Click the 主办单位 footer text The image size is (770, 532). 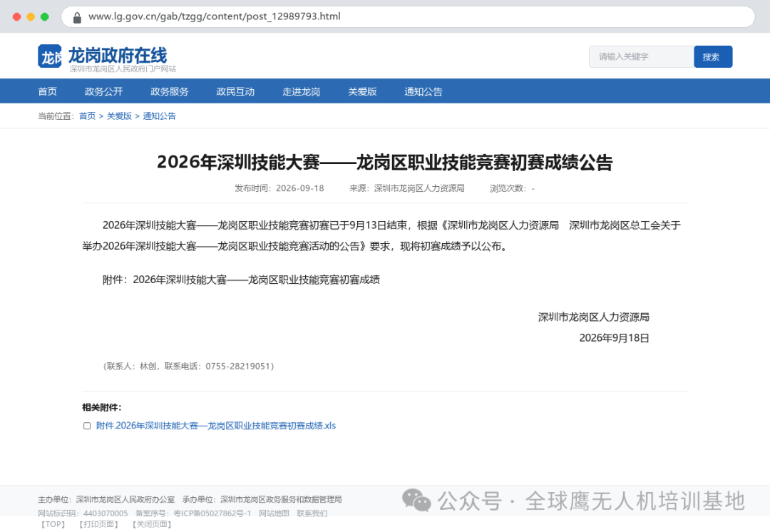106,499
